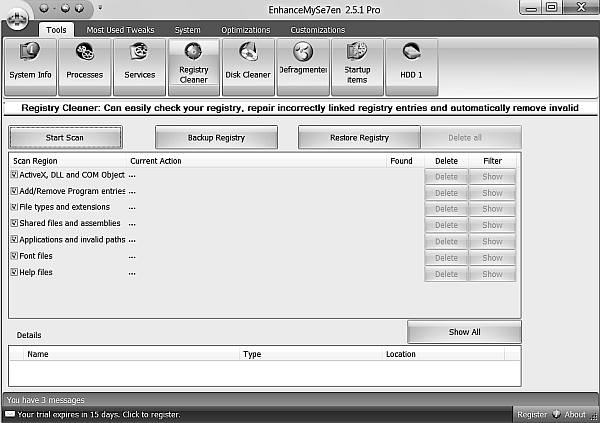
Task: Click Delete for ActiveX, DLL and COM row
Action: [x=446, y=177]
